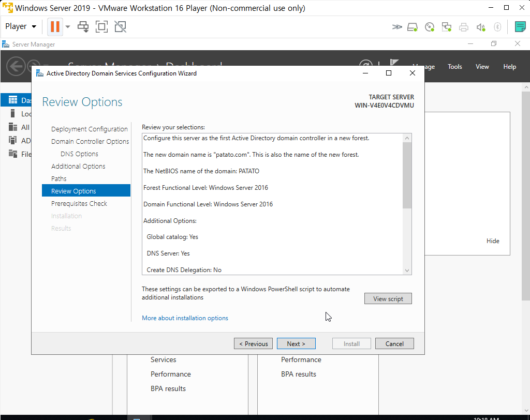Click Performance under left server group tile

(x=171, y=374)
